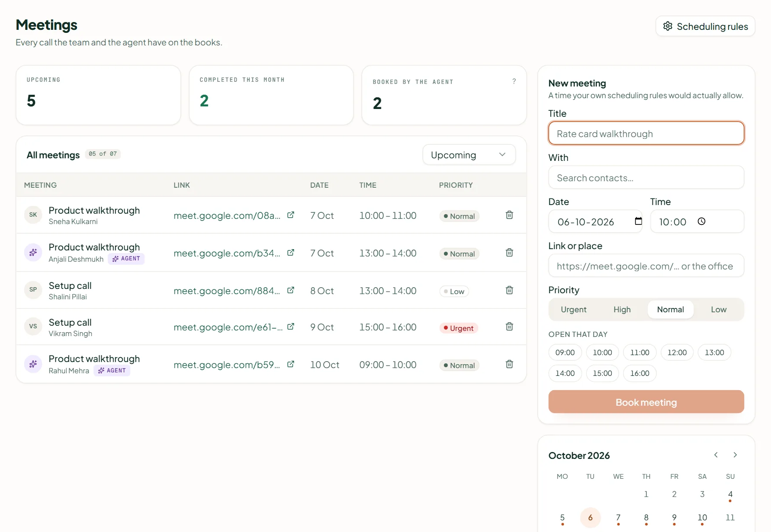Choose Low priority option
The width and height of the screenshot is (771, 532).
(719, 310)
